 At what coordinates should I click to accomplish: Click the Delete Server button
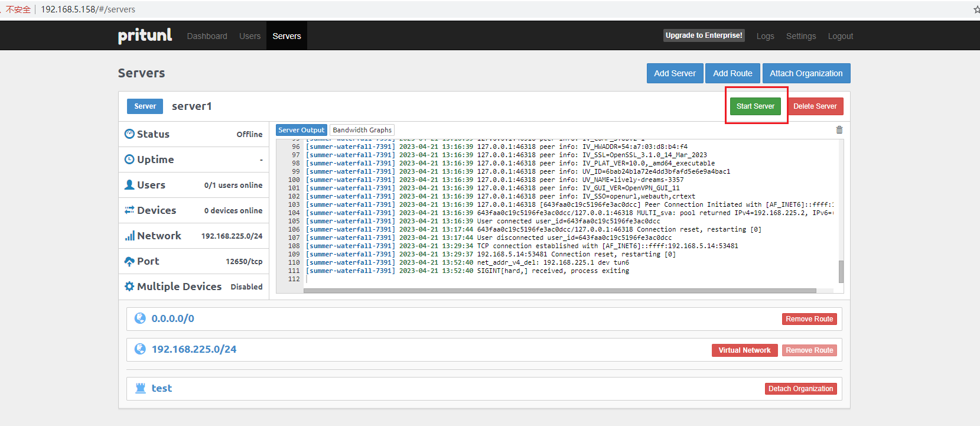(x=815, y=106)
